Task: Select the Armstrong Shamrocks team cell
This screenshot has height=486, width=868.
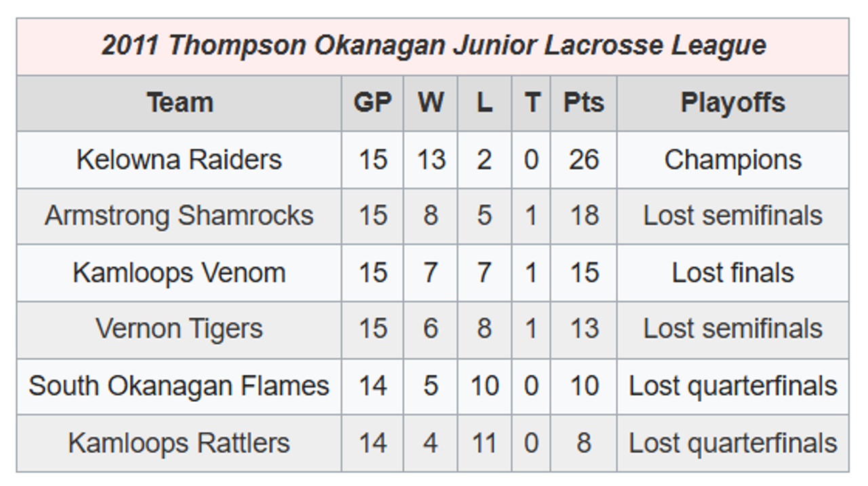Action: click(x=179, y=216)
